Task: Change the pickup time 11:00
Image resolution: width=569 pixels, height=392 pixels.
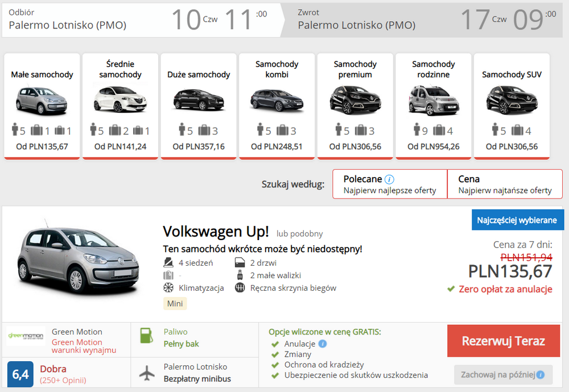Action: 246,19
